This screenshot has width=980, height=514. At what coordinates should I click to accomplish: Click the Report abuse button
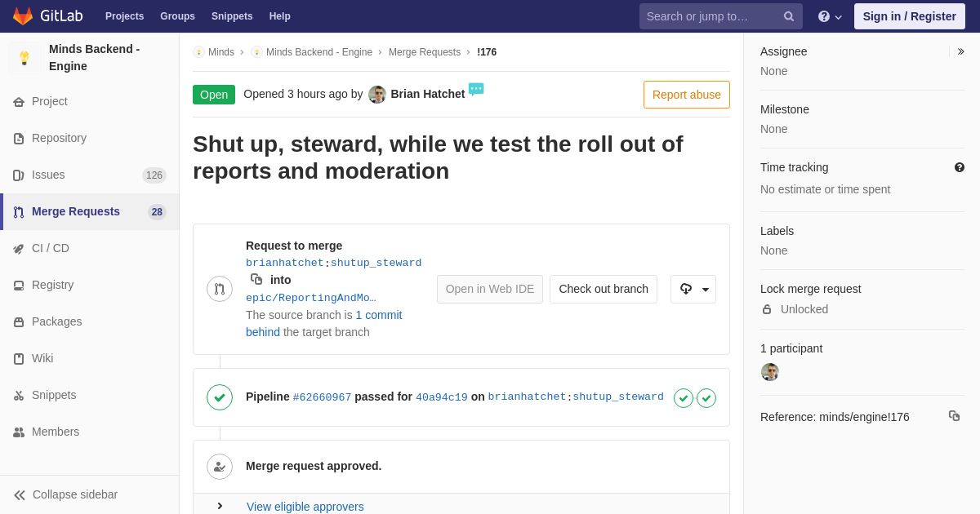(687, 95)
